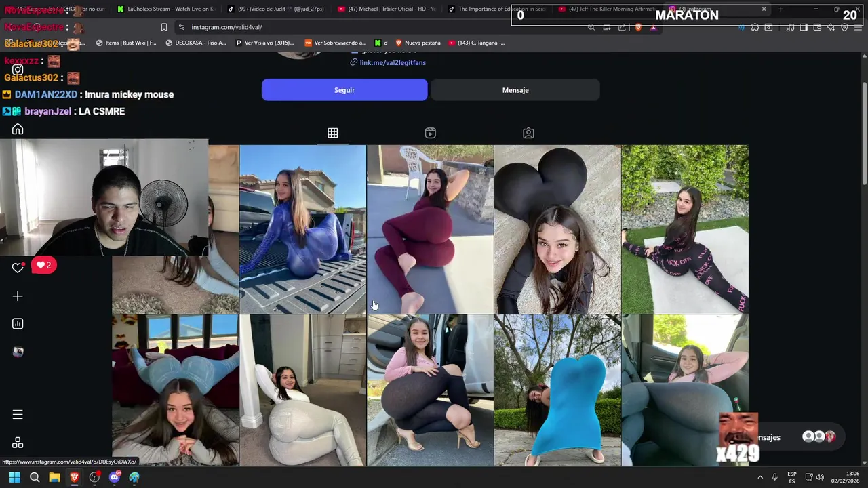
Task: Click the site settings icon in the address bar
Action: 181,27
